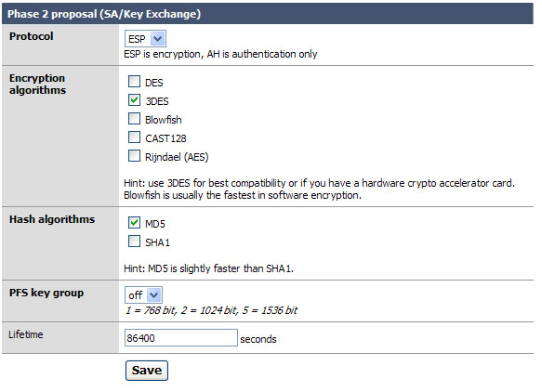
Task: Select the CAST128 encryption option
Action: [134, 137]
